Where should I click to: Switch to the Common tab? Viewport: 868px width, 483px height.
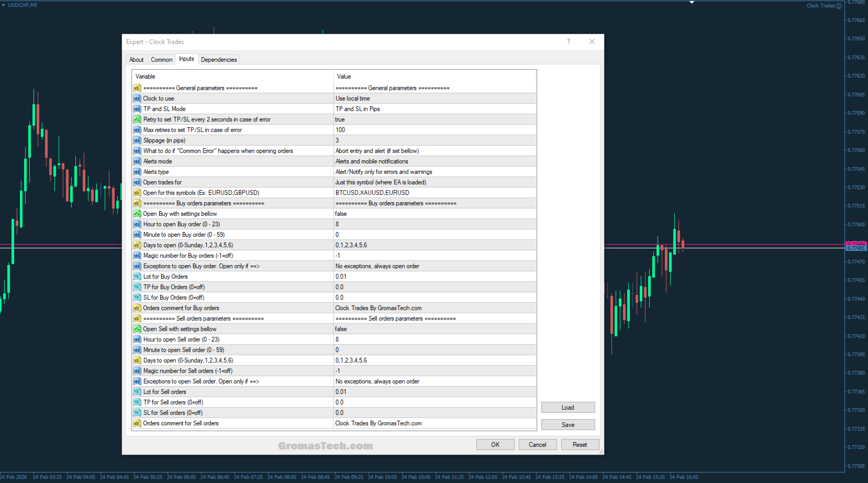tap(161, 60)
